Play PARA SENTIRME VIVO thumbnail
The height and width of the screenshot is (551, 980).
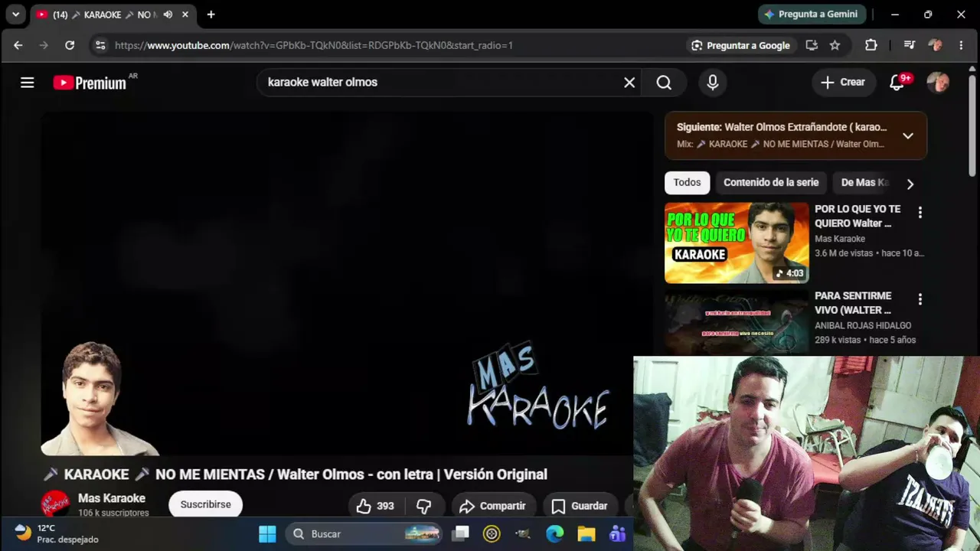click(x=737, y=322)
